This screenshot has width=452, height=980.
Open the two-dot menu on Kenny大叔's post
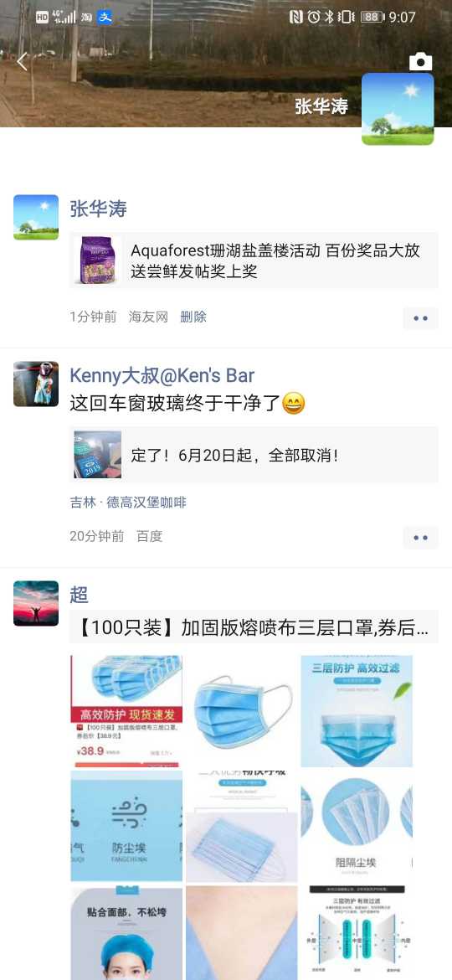pyautogui.click(x=420, y=537)
